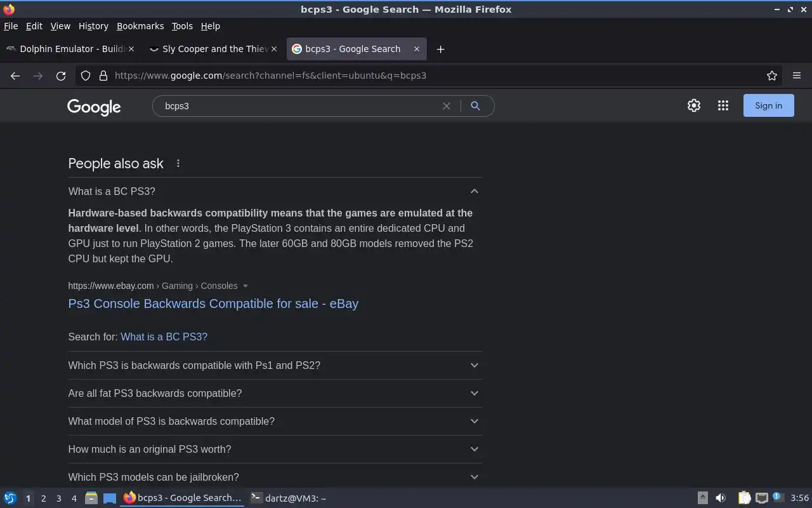Viewport: 812px width, 508px height.
Task: Open the Tools menu
Action: [x=182, y=26]
